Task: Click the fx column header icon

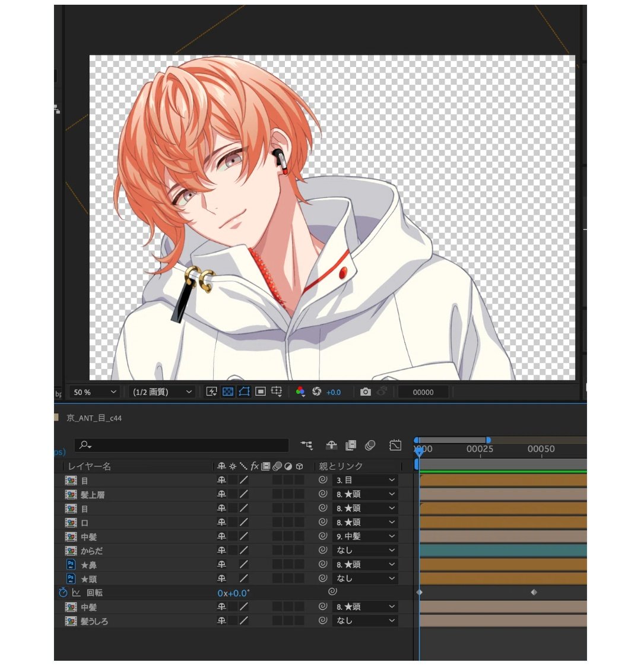Action: pos(255,466)
